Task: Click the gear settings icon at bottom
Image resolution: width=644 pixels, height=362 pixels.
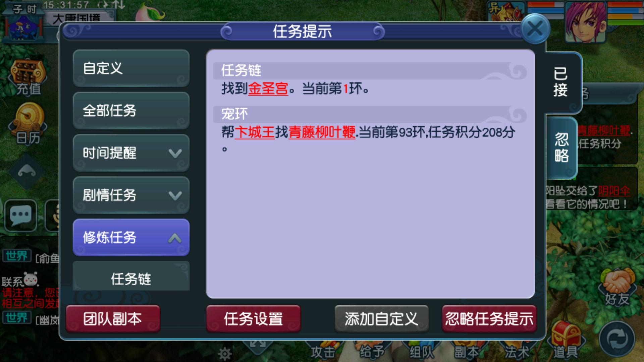Action: pyautogui.click(x=224, y=353)
